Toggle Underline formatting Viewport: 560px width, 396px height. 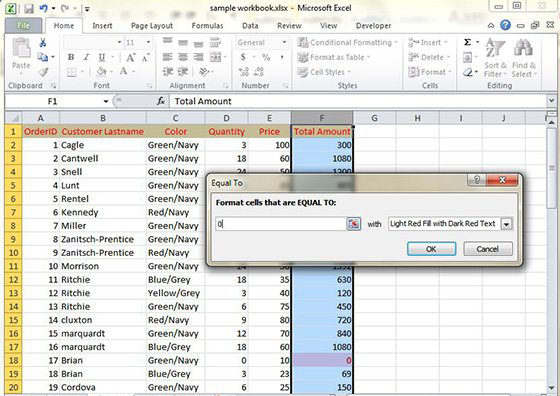(x=102, y=57)
